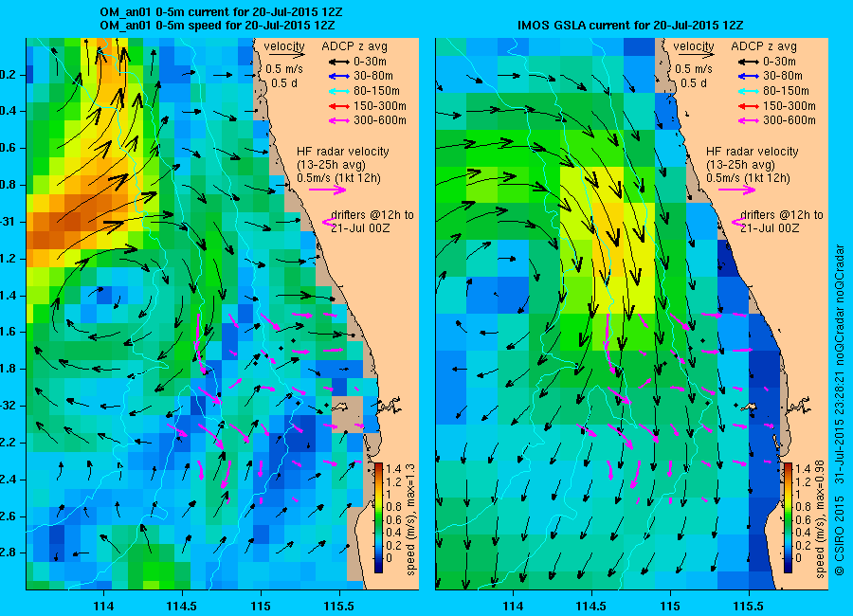Click the drifter marker beside 'drifters @12h', OM_an01 panel
Screen dimensions: 853x616
click(x=328, y=222)
